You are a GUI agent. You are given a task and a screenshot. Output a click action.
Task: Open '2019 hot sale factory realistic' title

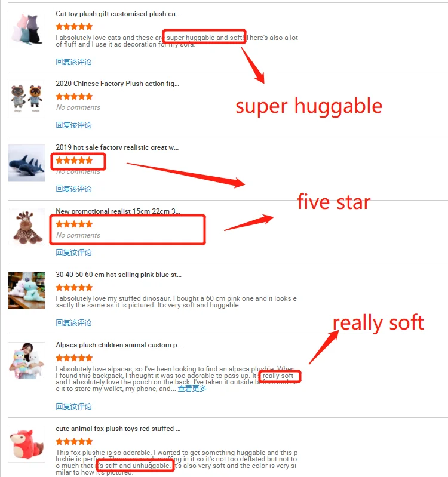point(117,147)
